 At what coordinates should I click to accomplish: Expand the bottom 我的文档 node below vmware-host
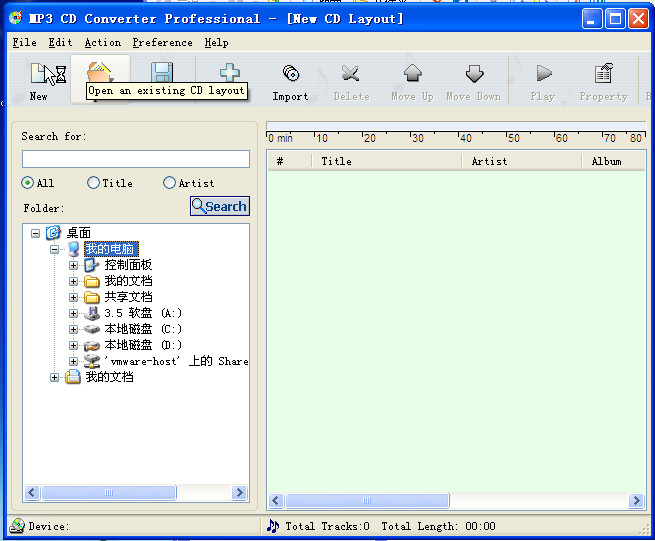click(54, 377)
